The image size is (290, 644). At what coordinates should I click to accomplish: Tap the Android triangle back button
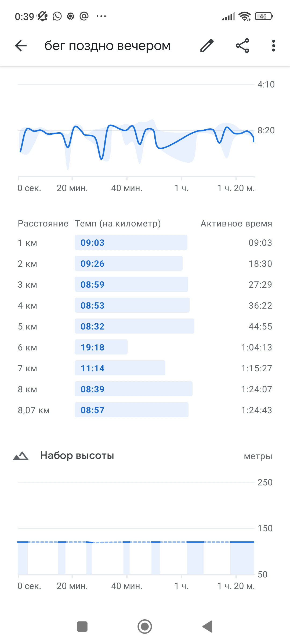tap(207, 627)
